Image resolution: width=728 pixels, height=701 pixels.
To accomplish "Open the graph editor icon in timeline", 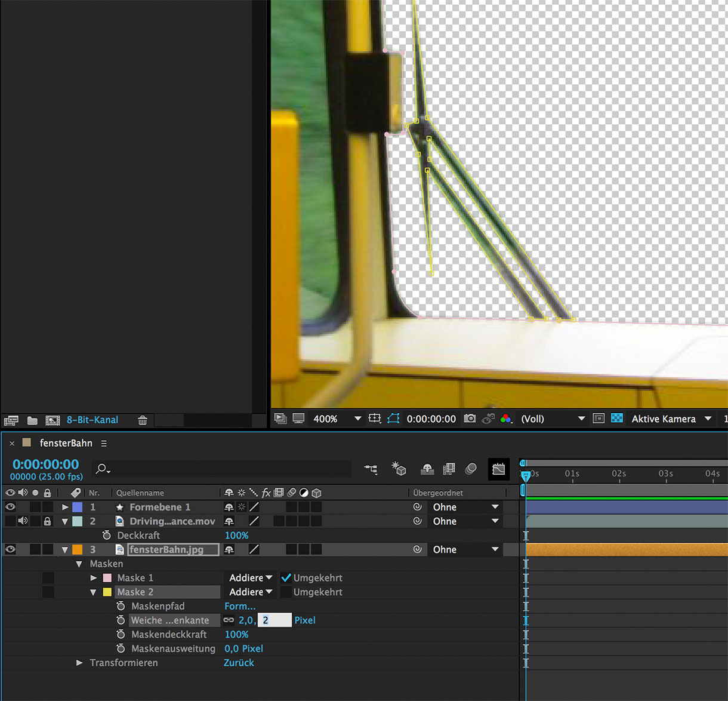I will (x=498, y=469).
